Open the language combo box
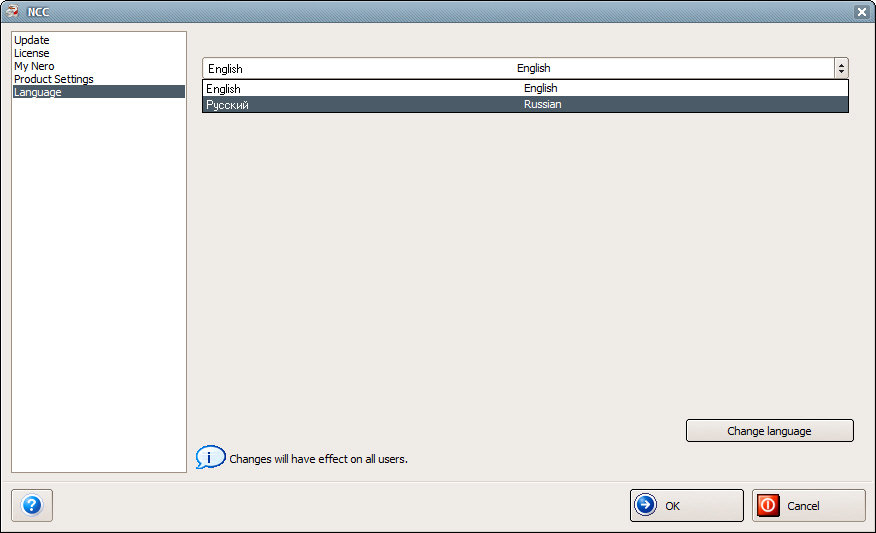 pyautogui.click(x=525, y=68)
